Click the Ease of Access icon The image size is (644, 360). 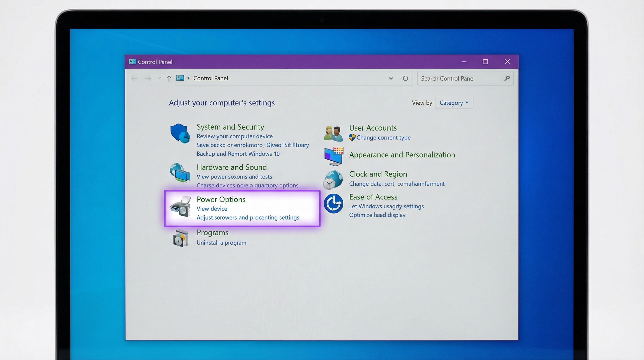333,203
